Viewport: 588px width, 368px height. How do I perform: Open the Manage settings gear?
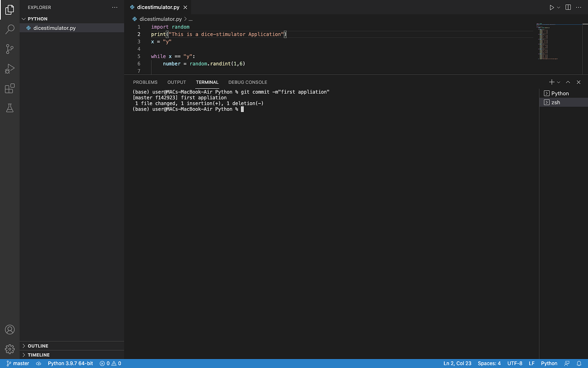coord(10,349)
